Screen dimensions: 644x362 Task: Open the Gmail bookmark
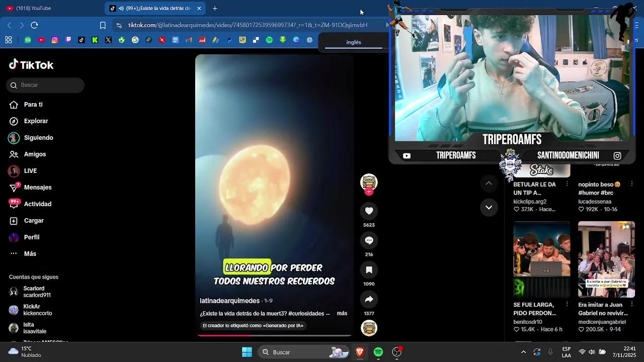pyautogui.click(x=189, y=40)
